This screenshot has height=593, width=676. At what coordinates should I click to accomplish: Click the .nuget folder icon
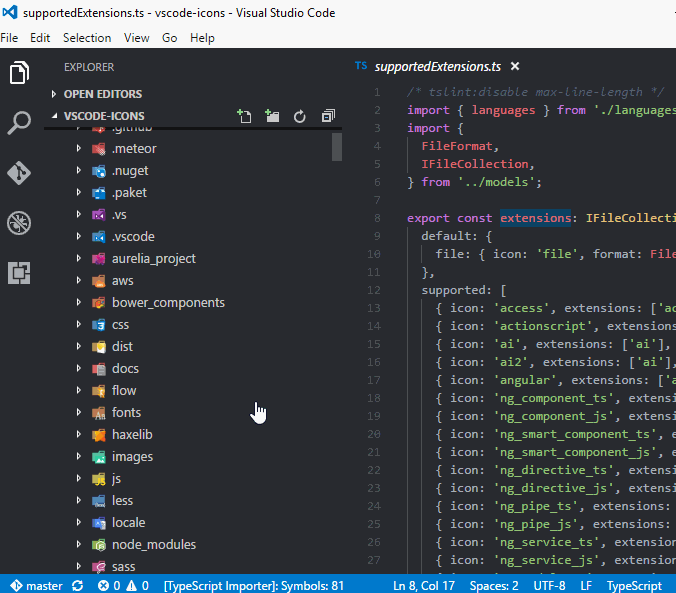pos(99,171)
